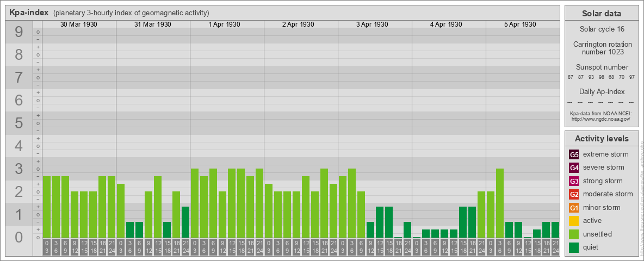Click the Solar data panel header
644x261 pixels.
(x=602, y=14)
